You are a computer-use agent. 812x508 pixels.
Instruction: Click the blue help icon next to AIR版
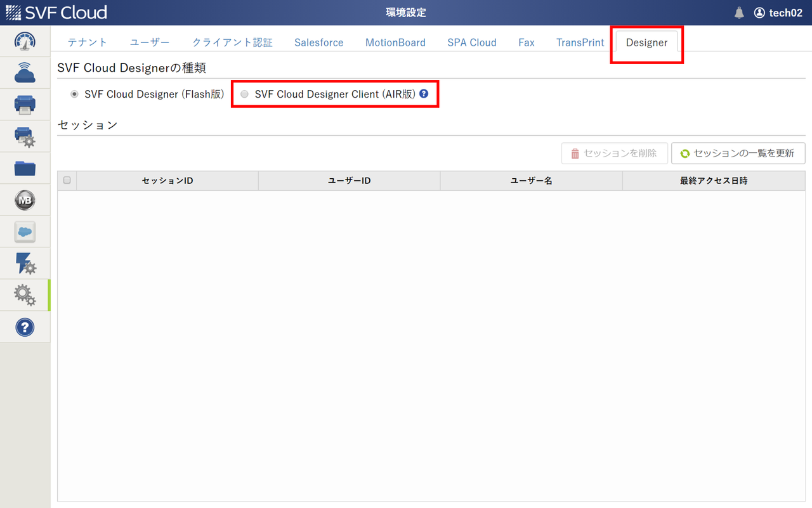coord(423,93)
